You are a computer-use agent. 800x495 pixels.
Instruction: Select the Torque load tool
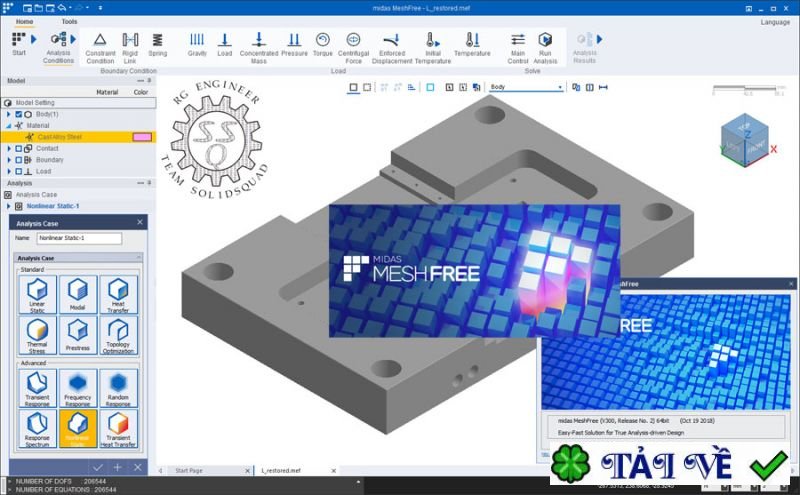click(x=322, y=44)
